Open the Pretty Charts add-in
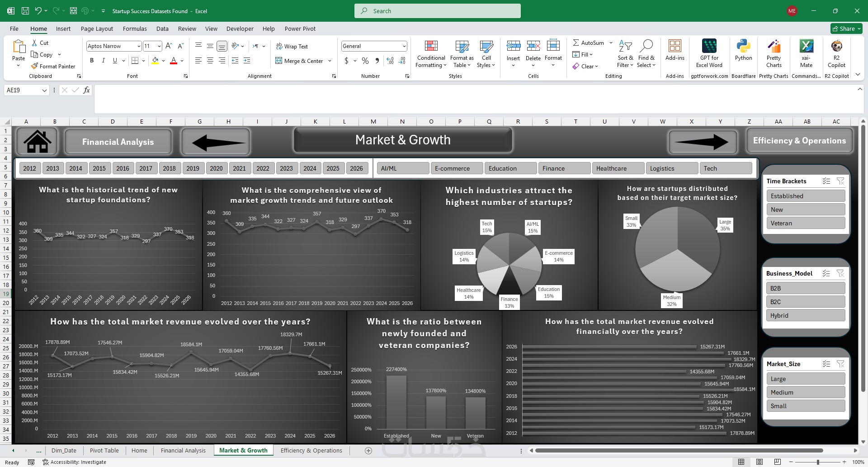 pyautogui.click(x=774, y=46)
